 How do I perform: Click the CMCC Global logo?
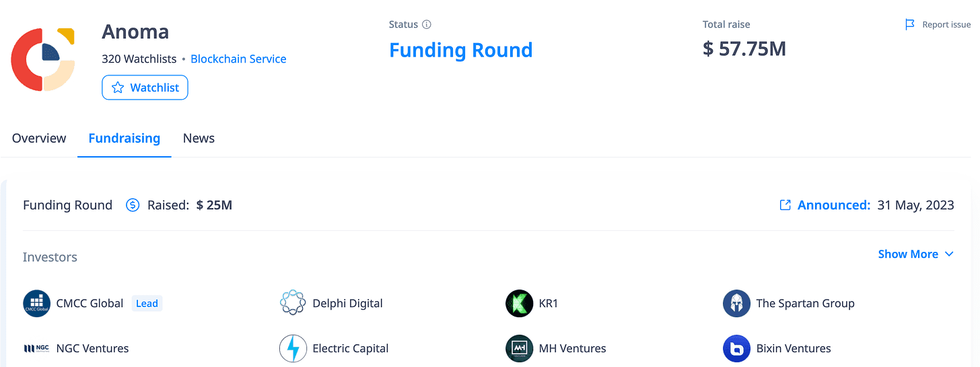(37, 303)
